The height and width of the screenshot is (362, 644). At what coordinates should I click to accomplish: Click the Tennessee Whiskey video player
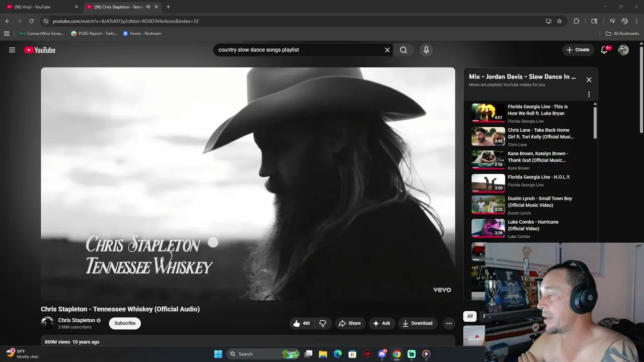[248, 184]
